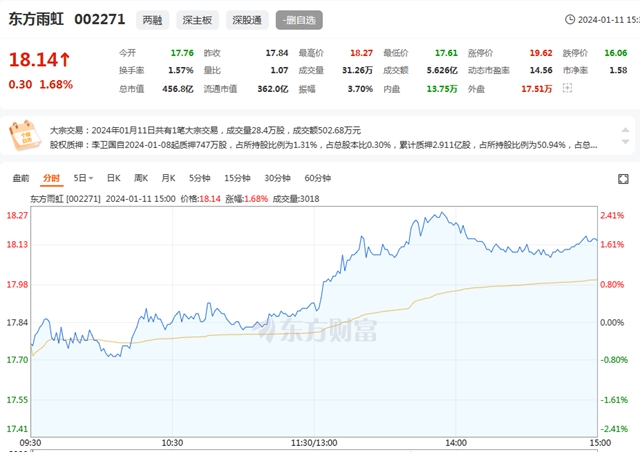The width and height of the screenshot is (640, 452).
Task: Click the change percentage 1.68% under price
Action: (x=56, y=85)
